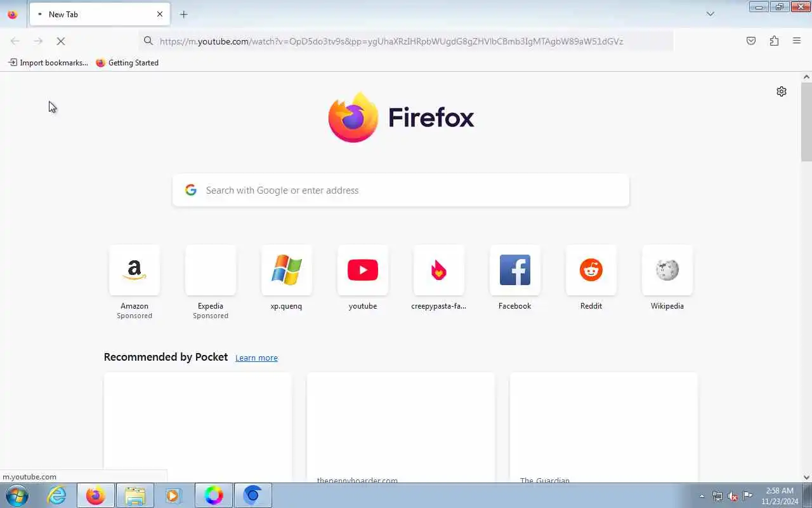This screenshot has height=508, width=812.
Task: Go forward one page
Action: (x=38, y=41)
